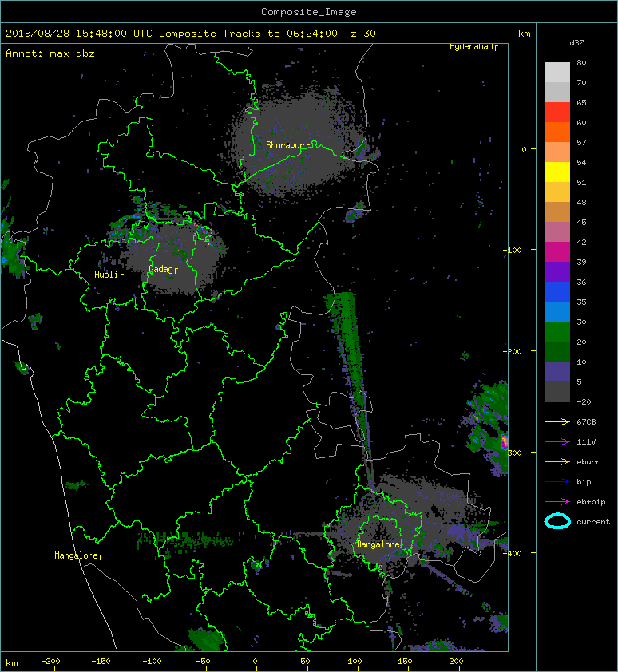Click the 'km' unit label at bottom left
The image size is (618, 672).
[x=12, y=663]
